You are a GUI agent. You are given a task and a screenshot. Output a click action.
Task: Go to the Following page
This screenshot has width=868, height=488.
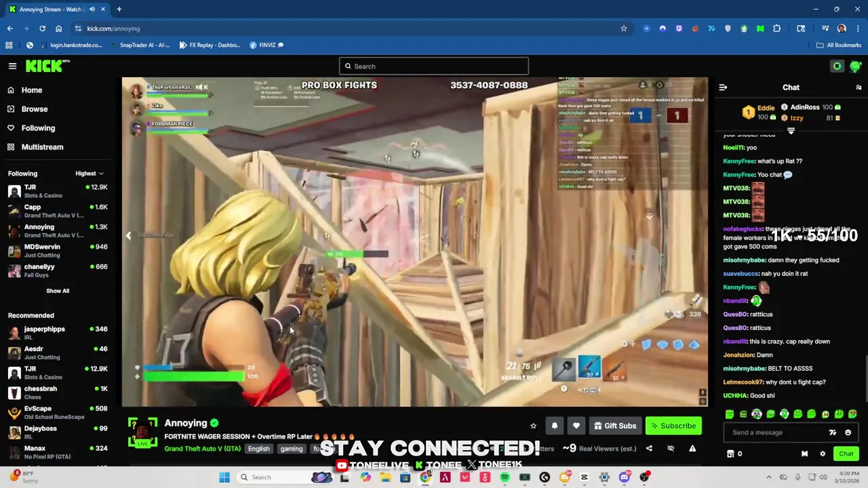(x=38, y=128)
